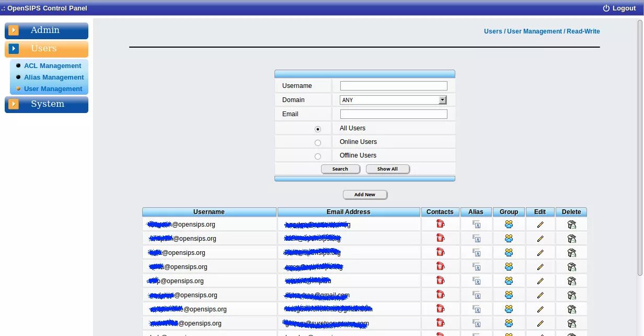Open Contacts for the fourth listed user
This screenshot has height=336, width=644.
[x=440, y=266]
